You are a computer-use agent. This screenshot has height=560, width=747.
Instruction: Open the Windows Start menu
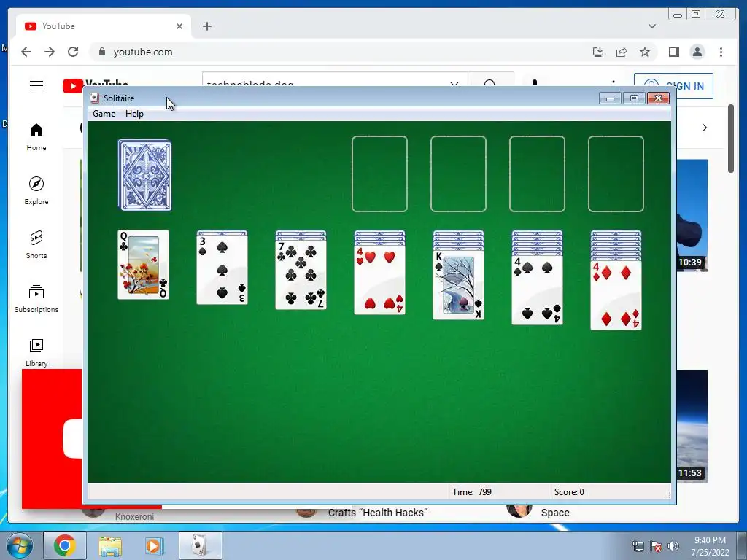(x=19, y=545)
